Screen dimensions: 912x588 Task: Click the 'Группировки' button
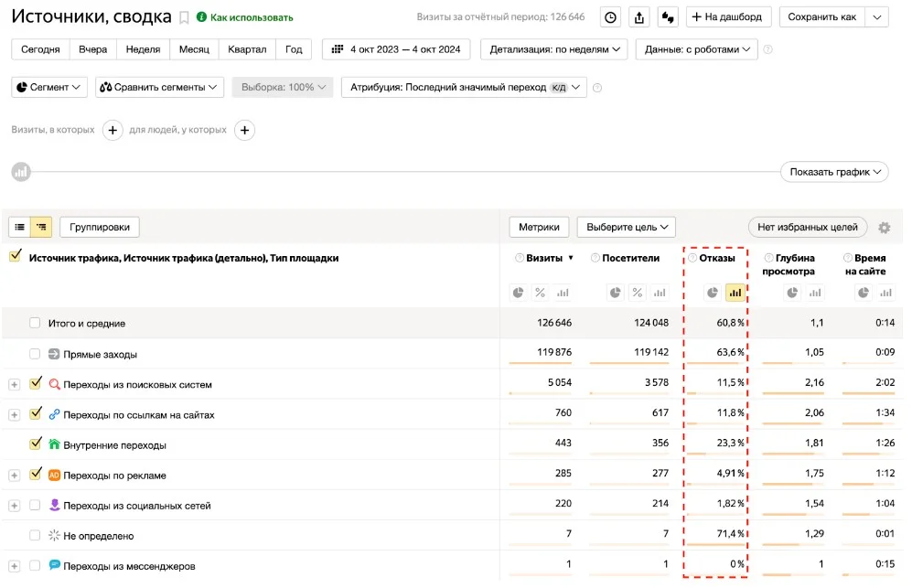(100, 227)
